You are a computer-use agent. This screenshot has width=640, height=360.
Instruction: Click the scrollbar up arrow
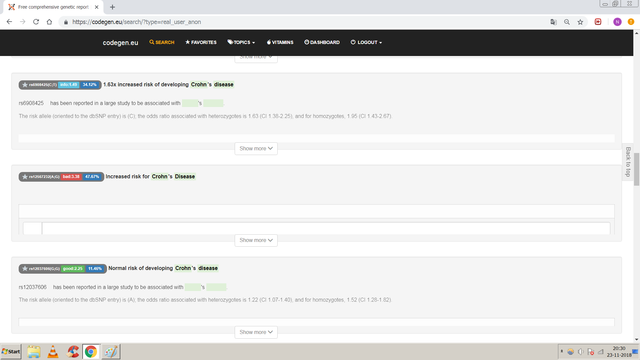(x=636, y=33)
